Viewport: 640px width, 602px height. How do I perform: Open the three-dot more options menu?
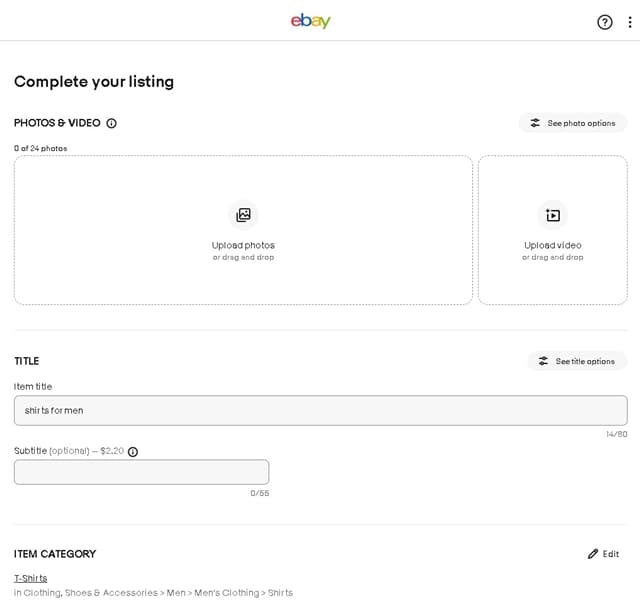coord(630,22)
